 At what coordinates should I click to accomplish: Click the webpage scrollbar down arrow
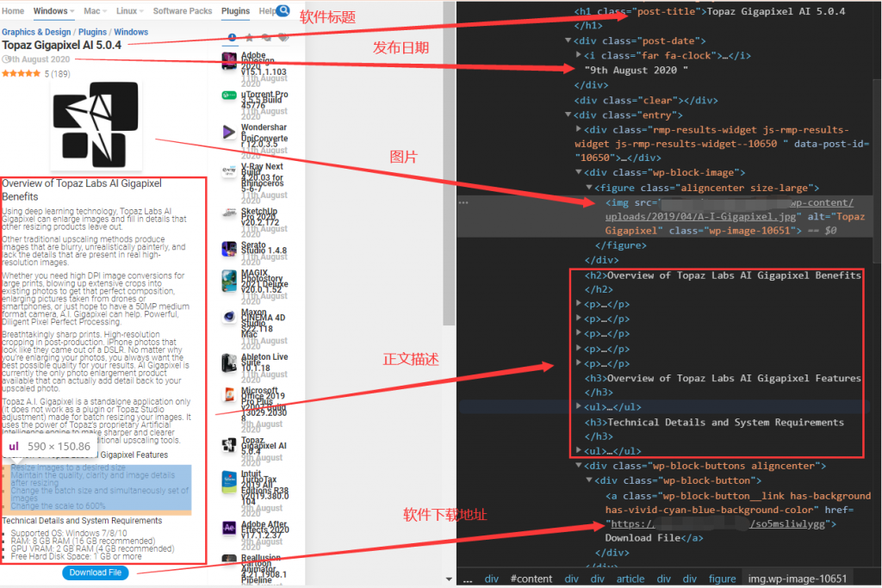(448, 579)
